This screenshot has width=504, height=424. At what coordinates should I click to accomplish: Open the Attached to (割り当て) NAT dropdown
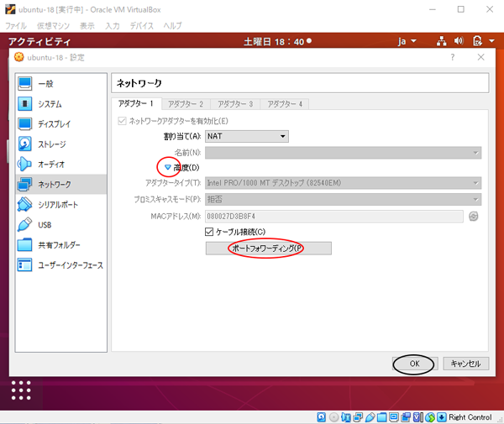coord(247,136)
